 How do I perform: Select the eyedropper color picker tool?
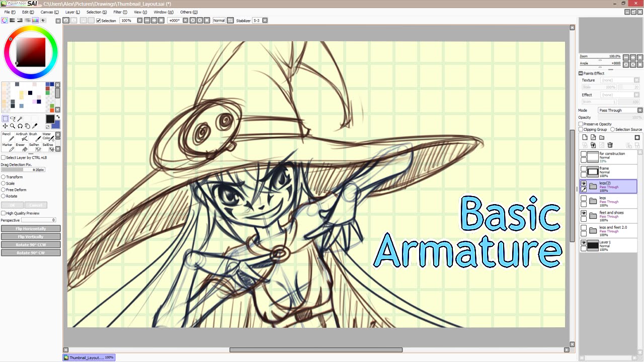pos(35,126)
